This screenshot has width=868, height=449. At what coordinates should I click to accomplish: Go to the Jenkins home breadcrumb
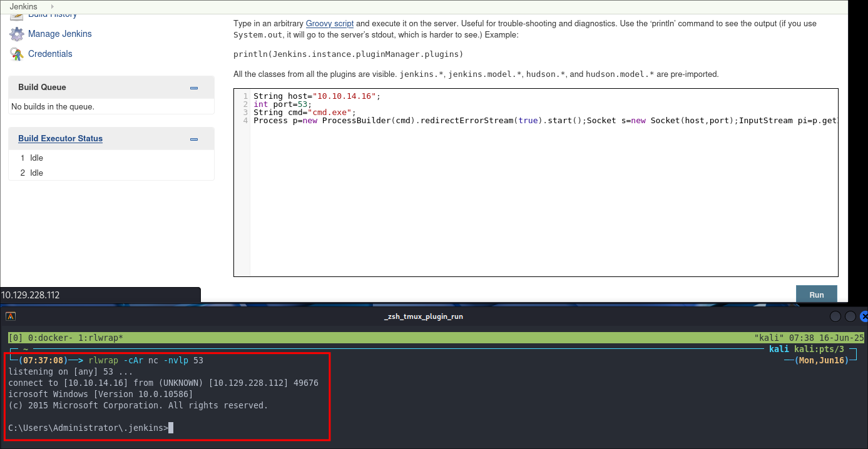pyautogui.click(x=23, y=7)
